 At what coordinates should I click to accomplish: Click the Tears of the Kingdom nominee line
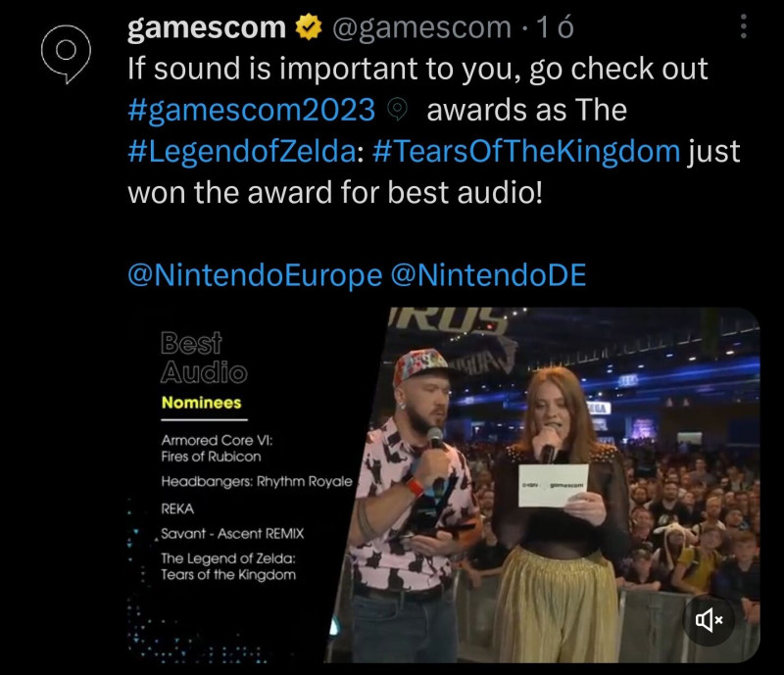pyautogui.click(x=228, y=566)
